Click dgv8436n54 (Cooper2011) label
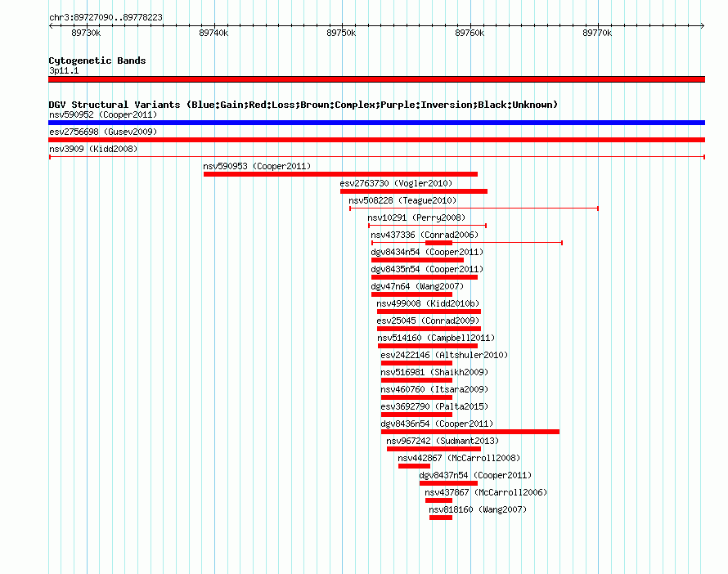The image size is (728, 574). [437, 424]
